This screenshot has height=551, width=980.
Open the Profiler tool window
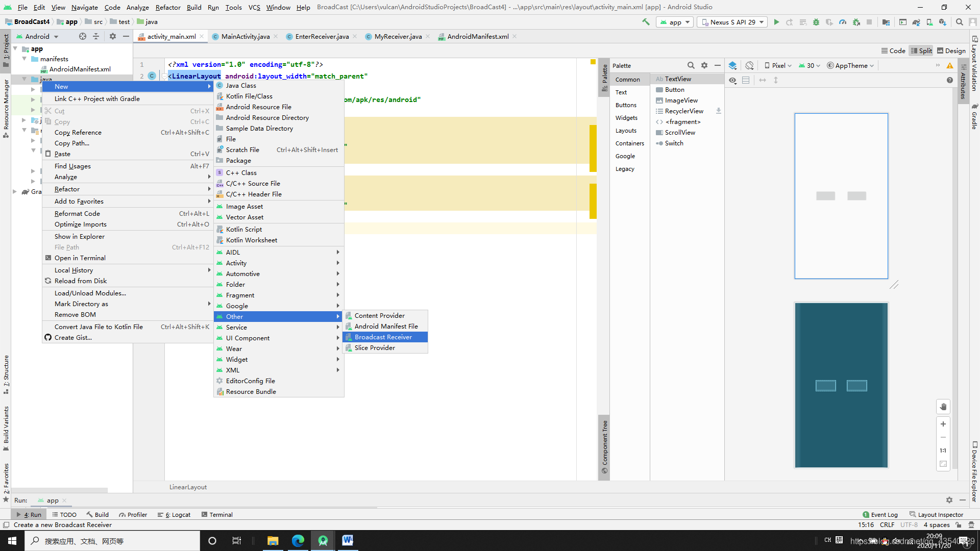tap(133, 514)
